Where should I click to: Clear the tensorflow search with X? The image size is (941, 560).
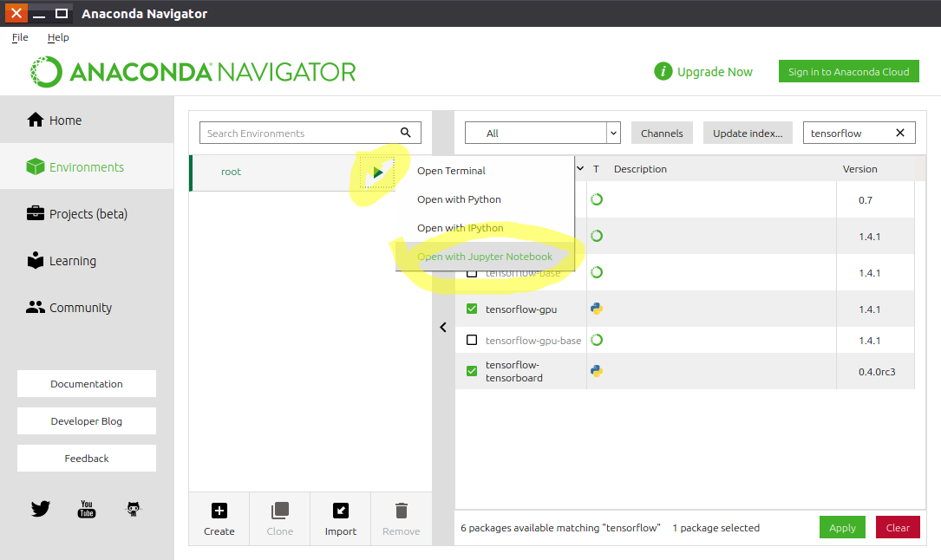[900, 133]
